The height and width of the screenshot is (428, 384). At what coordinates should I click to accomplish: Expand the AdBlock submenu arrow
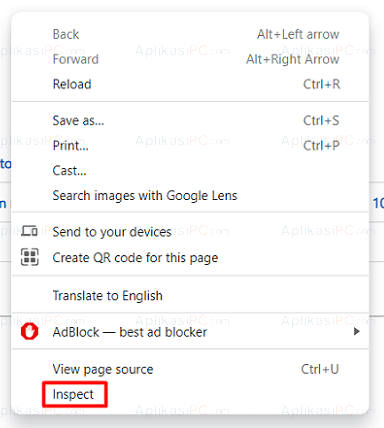click(x=357, y=332)
